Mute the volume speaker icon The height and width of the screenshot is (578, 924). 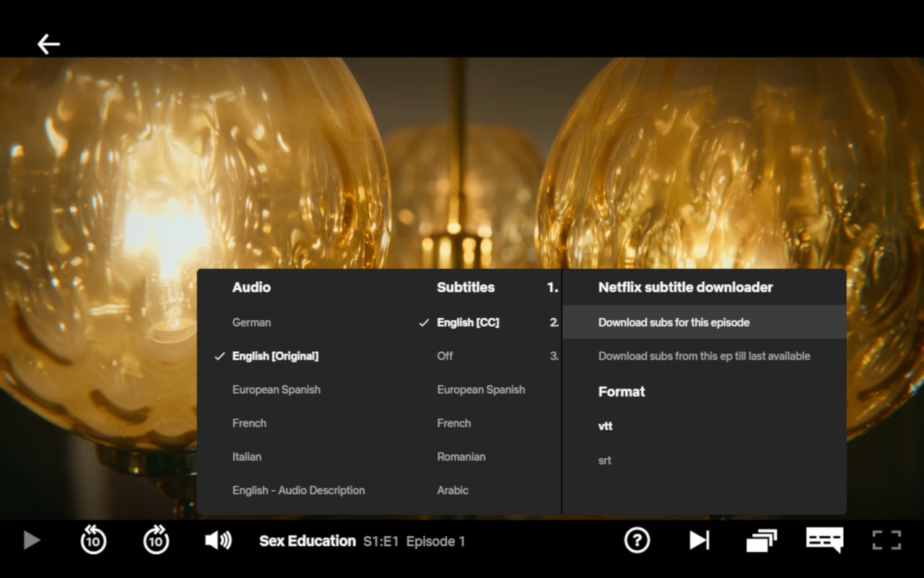[218, 540]
